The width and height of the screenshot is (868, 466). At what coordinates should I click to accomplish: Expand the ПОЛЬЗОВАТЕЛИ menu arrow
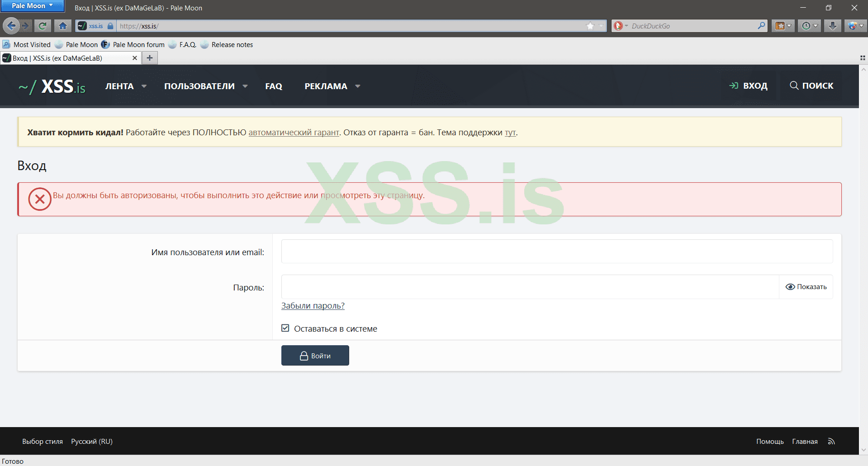245,86
